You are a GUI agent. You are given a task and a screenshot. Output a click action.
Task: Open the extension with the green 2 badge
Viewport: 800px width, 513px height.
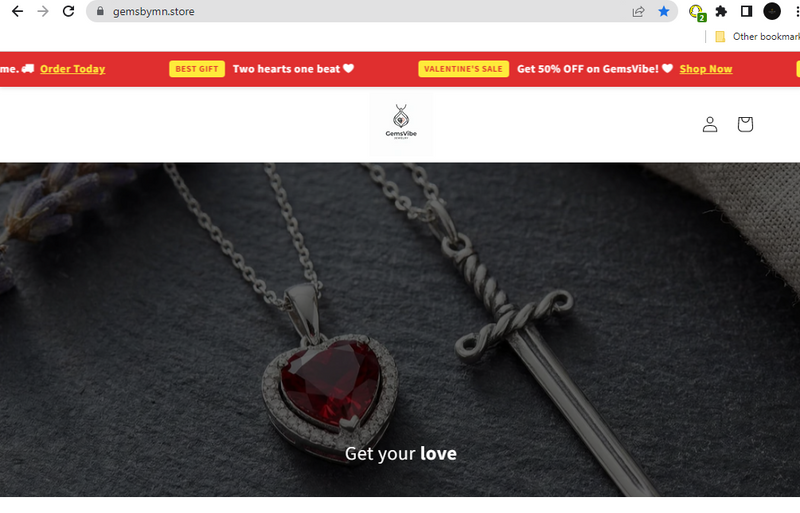[697, 12]
